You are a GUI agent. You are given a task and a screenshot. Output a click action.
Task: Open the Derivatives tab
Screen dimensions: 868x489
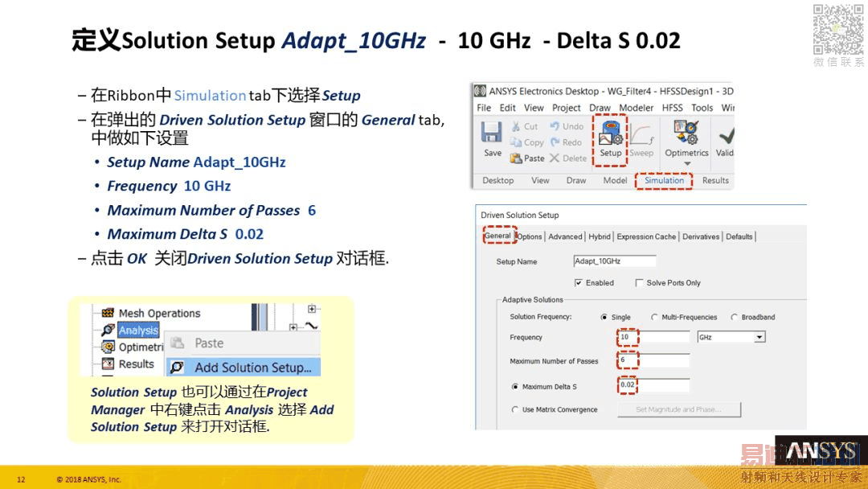pyautogui.click(x=701, y=236)
